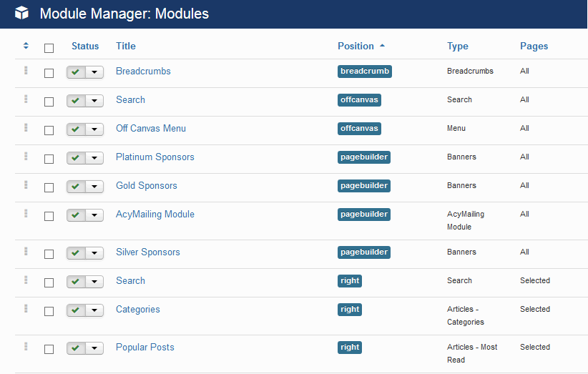The image size is (588, 374).
Task: Click the ordering sort arrows column icon
Action: (x=26, y=46)
